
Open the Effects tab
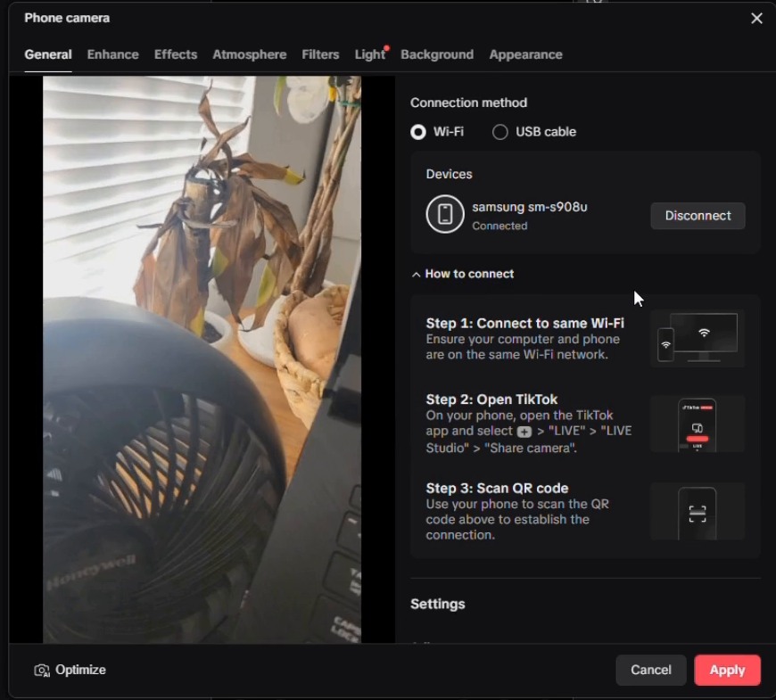(176, 54)
